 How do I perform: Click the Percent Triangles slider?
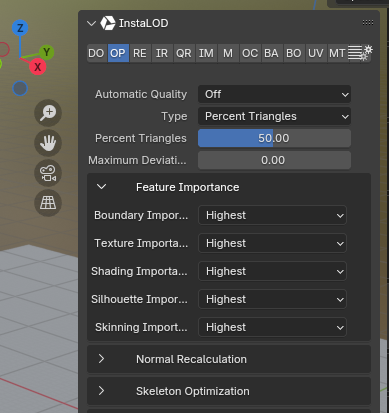[x=274, y=138]
